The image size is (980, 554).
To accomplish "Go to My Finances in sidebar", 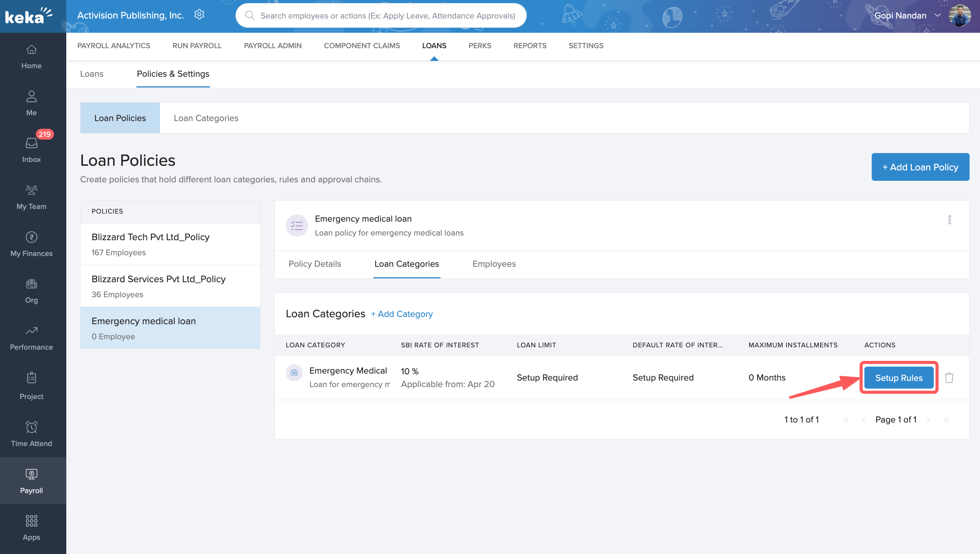I will [31, 244].
